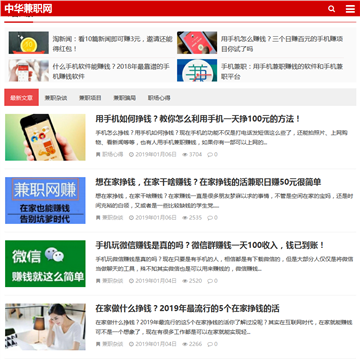360x360 pixels.
Task: Click excerpt text starting 手机玩微信赚钱是真的吗？现在只要
Action: click(x=224, y=264)
